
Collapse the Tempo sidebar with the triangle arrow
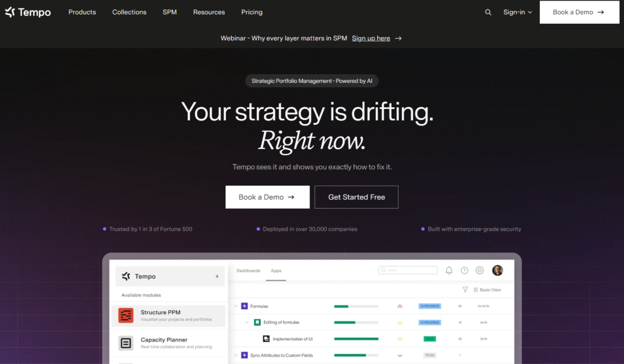tap(217, 276)
